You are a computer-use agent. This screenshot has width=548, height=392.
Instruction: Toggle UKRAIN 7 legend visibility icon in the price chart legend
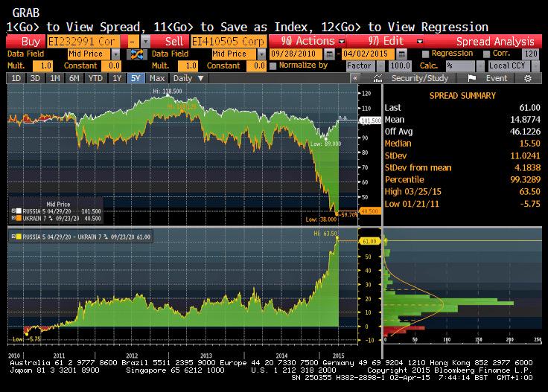tap(13, 218)
